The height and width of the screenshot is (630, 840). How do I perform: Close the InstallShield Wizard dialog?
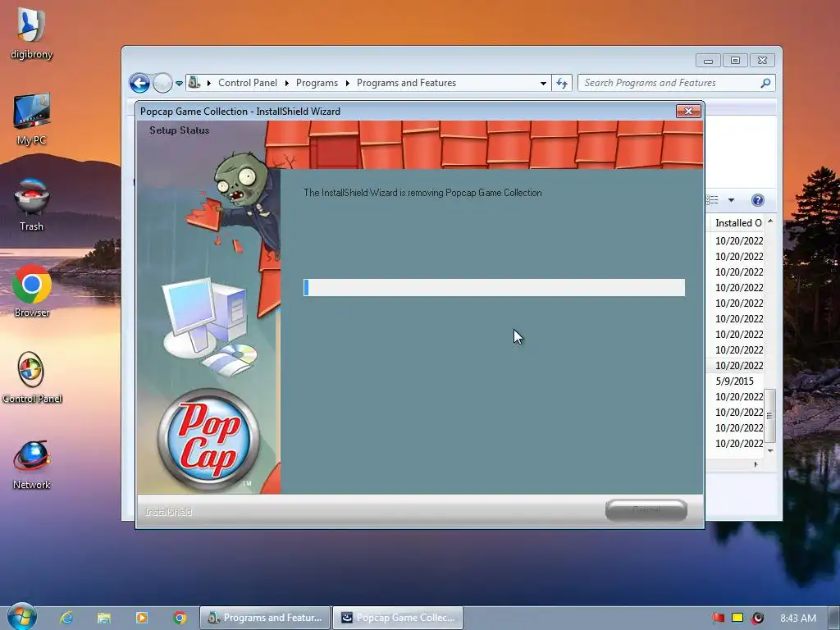pyautogui.click(x=688, y=111)
